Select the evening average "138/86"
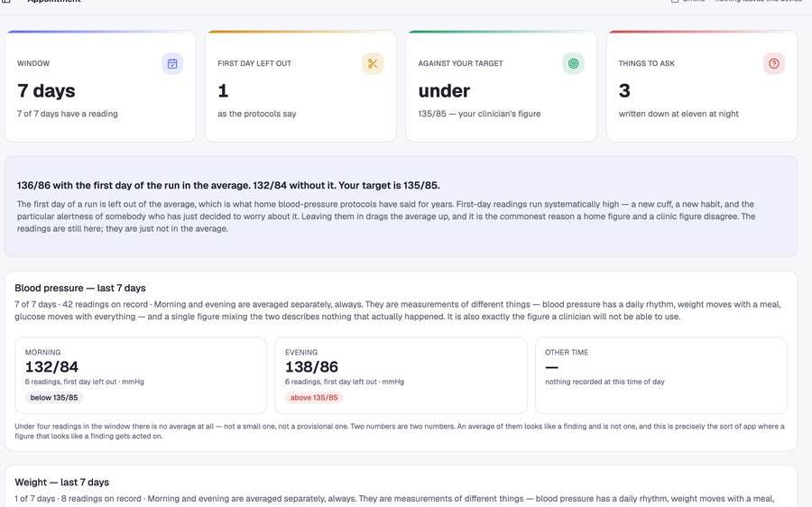This screenshot has width=812, height=507. click(312, 366)
